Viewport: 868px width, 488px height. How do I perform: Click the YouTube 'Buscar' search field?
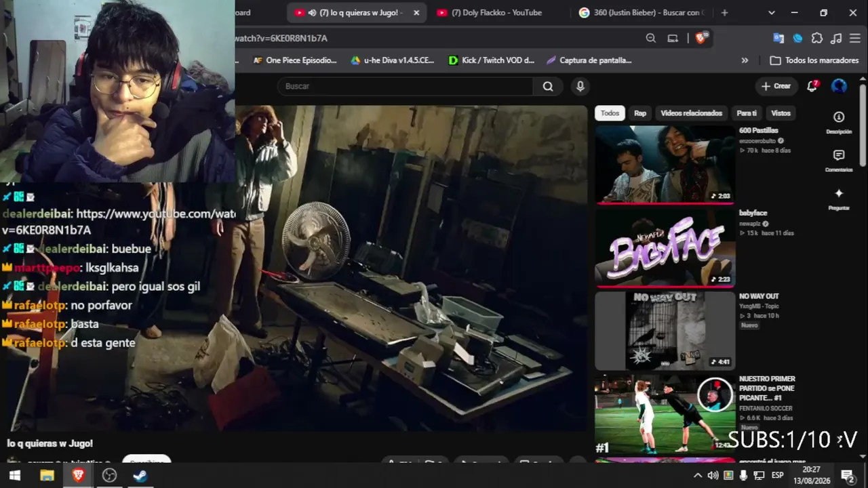tap(406, 86)
